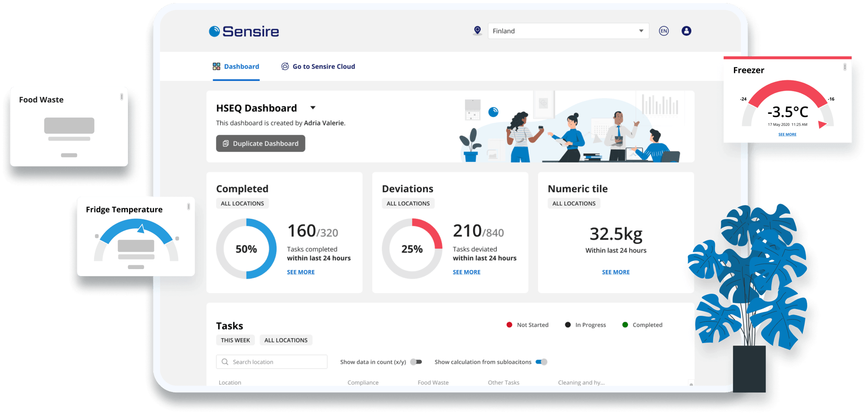Select the Dashboard tab
The image size is (868, 415).
click(x=236, y=66)
